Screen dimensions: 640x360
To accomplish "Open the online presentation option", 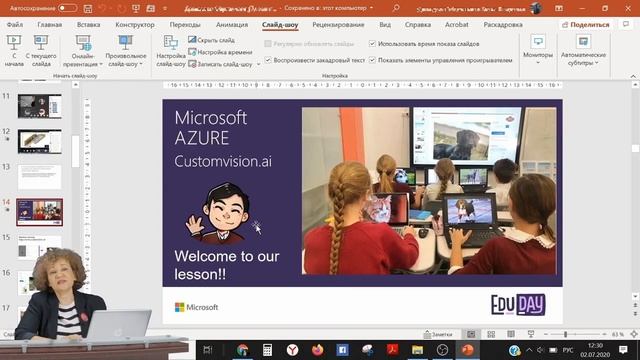I will 83,51.
